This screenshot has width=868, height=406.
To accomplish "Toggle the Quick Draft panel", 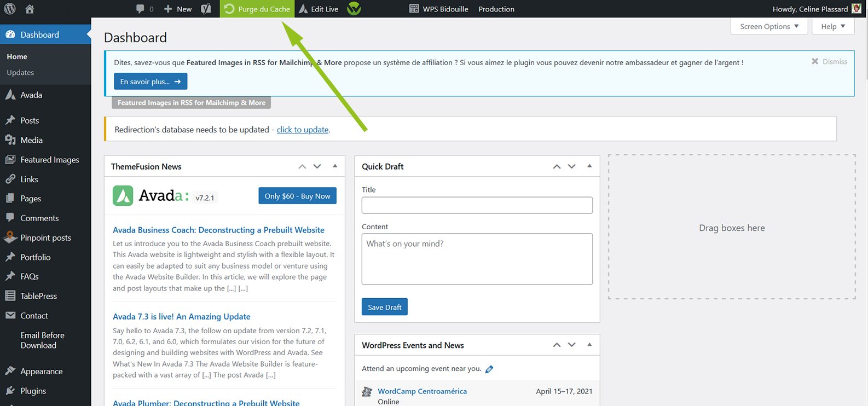I will click(589, 166).
